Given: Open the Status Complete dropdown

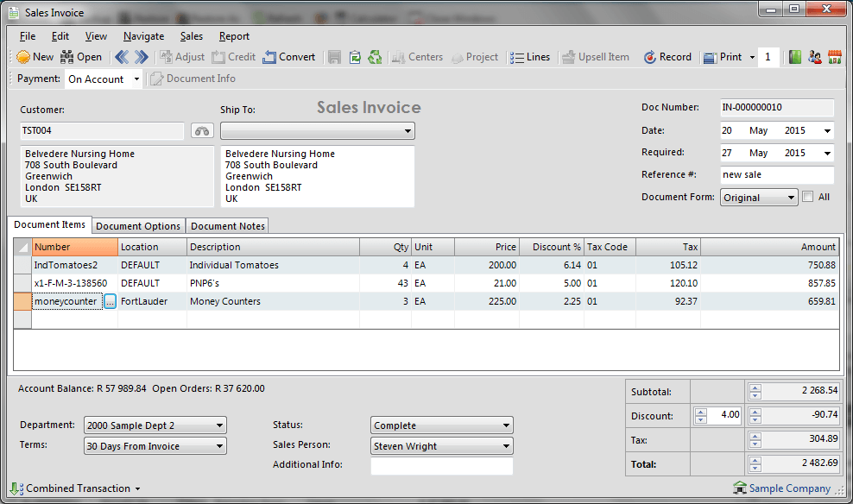Looking at the screenshot, I should coord(442,425).
